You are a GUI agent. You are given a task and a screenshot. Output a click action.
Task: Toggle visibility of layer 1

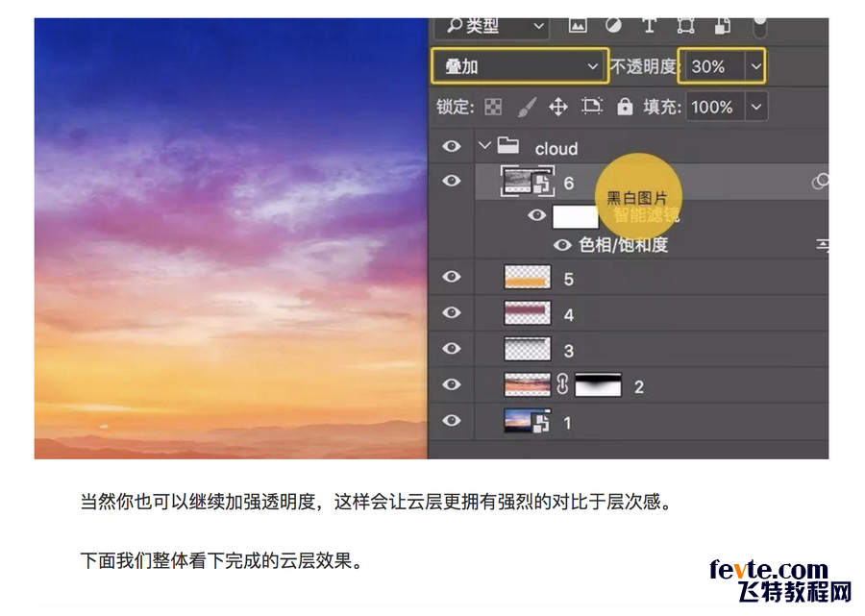click(x=452, y=421)
